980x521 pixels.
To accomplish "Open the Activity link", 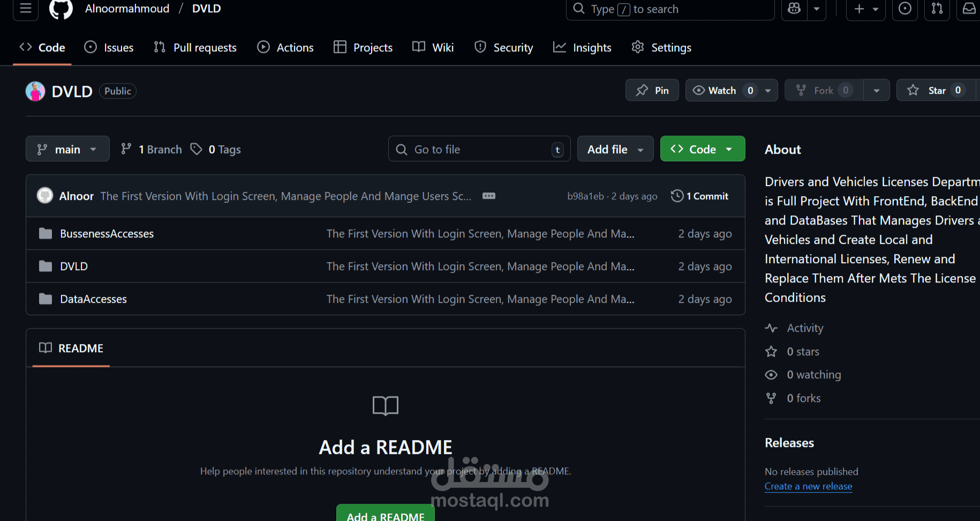I will pyautogui.click(x=794, y=328).
